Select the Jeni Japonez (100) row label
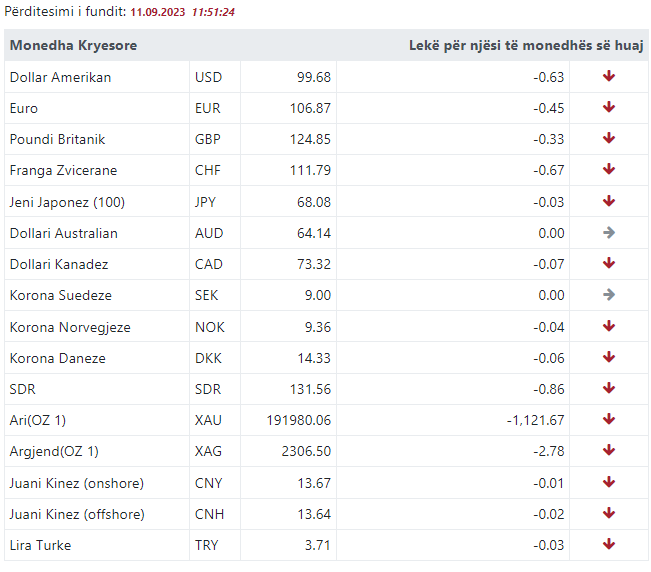The height and width of the screenshot is (572, 651). [67, 202]
